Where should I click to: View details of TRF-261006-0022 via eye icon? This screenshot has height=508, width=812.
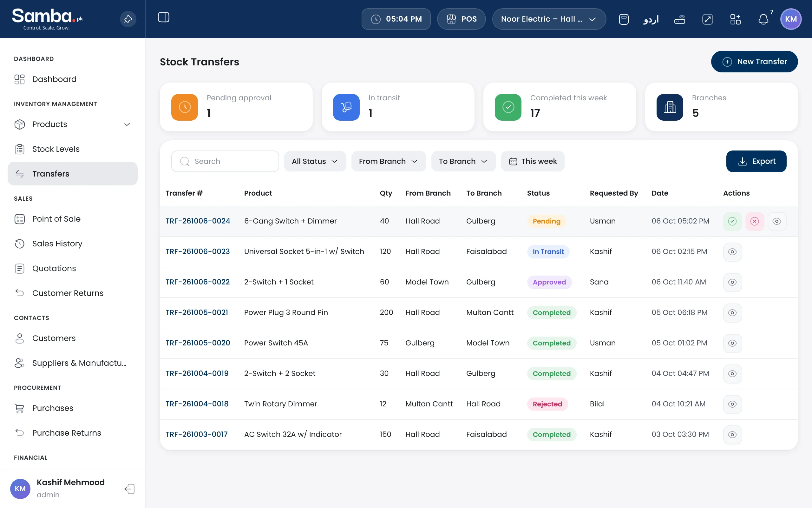[x=732, y=282]
